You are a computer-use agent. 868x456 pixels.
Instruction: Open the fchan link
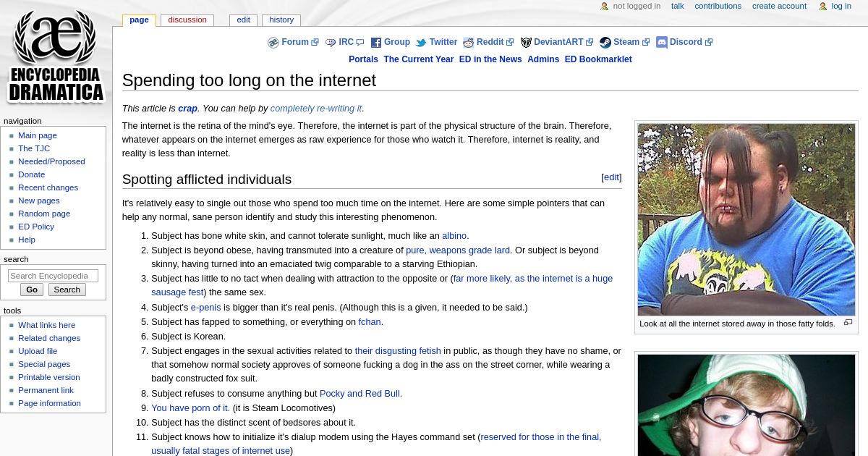(x=370, y=322)
